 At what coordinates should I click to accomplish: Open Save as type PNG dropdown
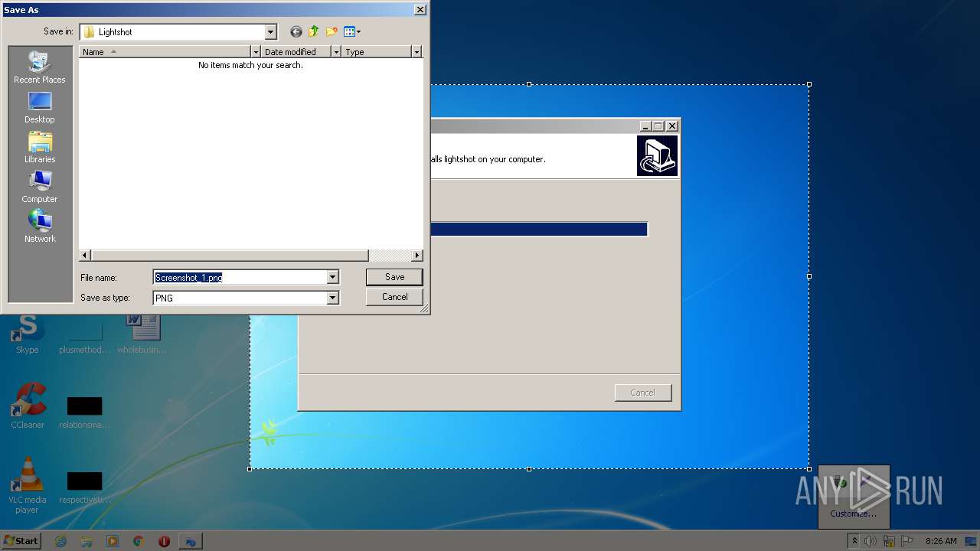(332, 298)
